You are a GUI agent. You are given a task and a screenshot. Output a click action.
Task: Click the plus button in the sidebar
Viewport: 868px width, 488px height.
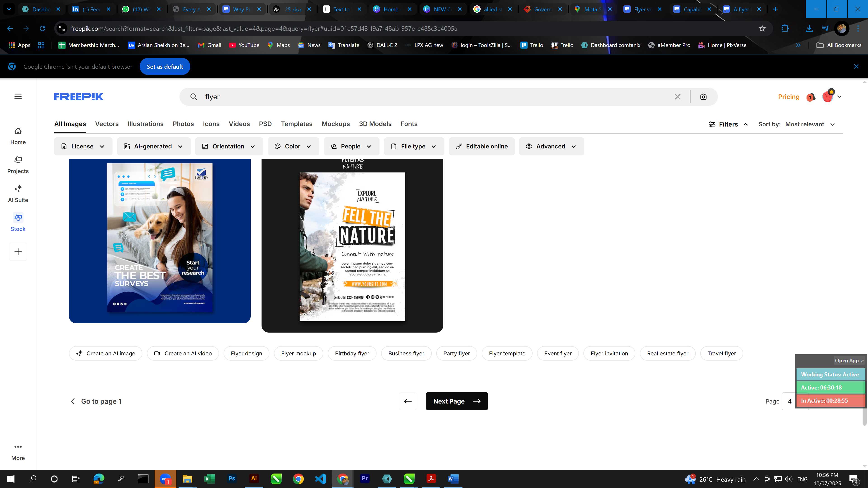18,252
